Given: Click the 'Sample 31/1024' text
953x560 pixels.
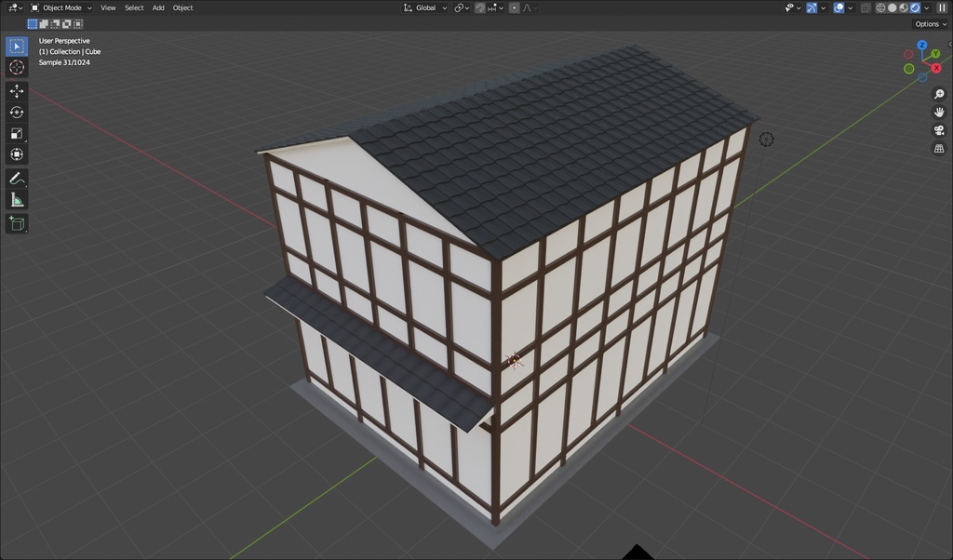Looking at the screenshot, I should tap(64, 62).
